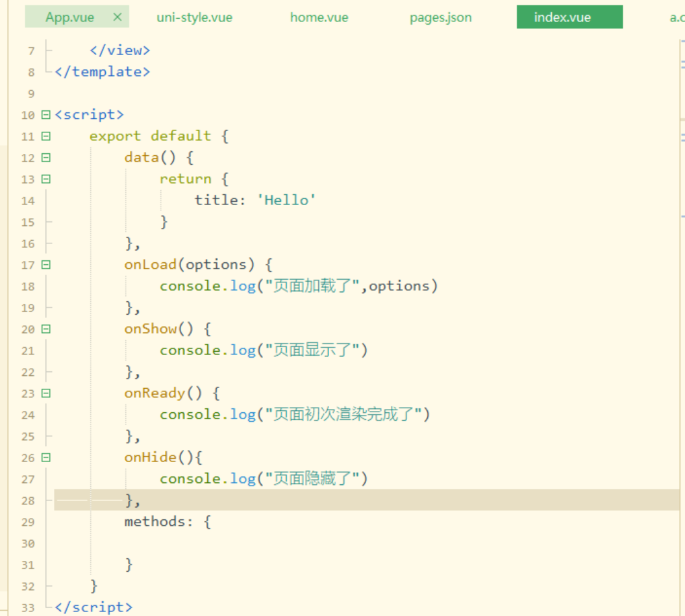Place cursor on the 'Hello' string
The width and height of the screenshot is (685, 616).
pyautogui.click(x=286, y=200)
